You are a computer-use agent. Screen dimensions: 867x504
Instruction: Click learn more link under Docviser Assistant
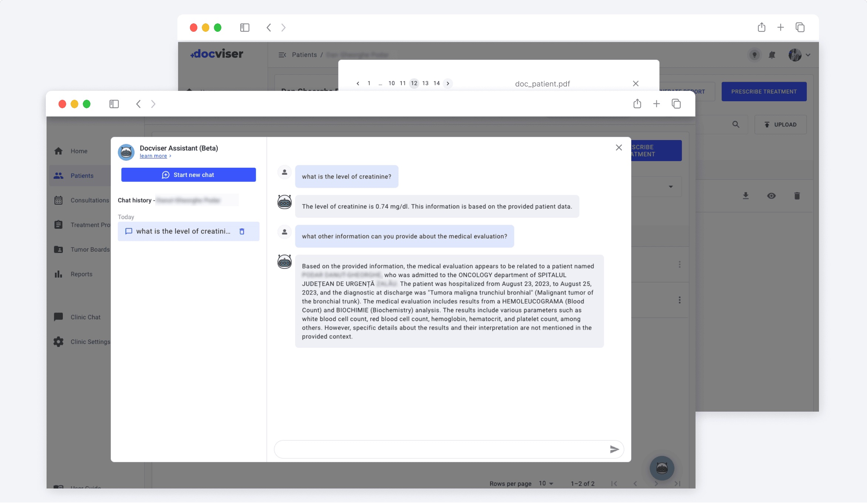154,156
